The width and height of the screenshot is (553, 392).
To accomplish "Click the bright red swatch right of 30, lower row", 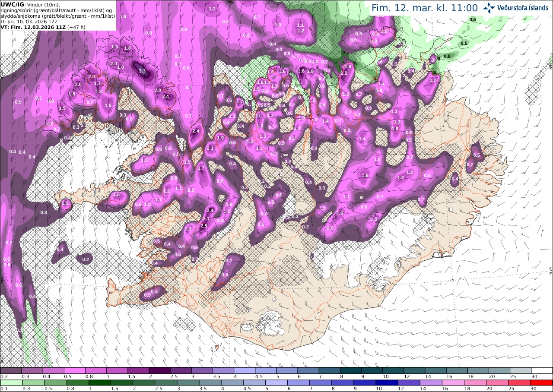I will (x=542, y=383).
